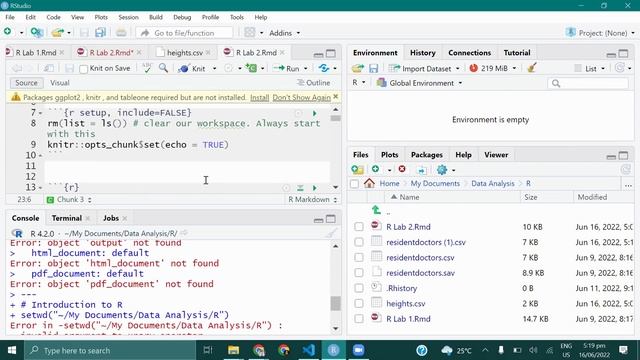Click the console vertical scrollbar thumb
The image size is (640, 360).
(x=336, y=303)
